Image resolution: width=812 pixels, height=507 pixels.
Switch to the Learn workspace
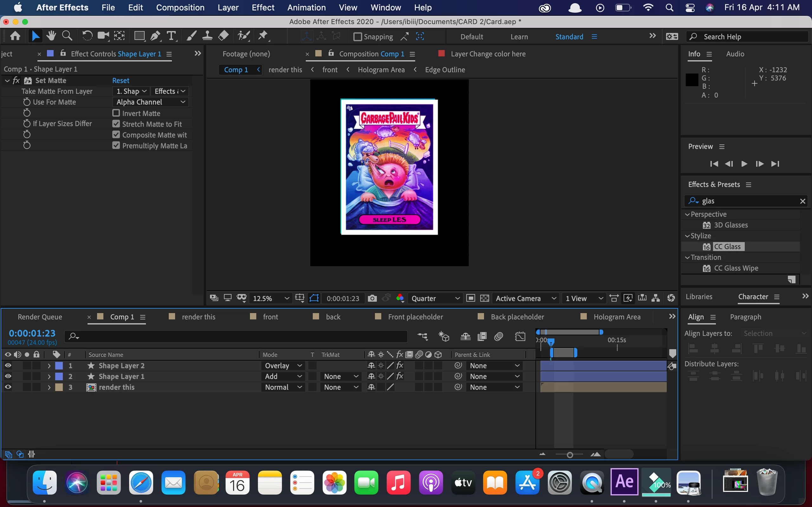(x=519, y=36)
